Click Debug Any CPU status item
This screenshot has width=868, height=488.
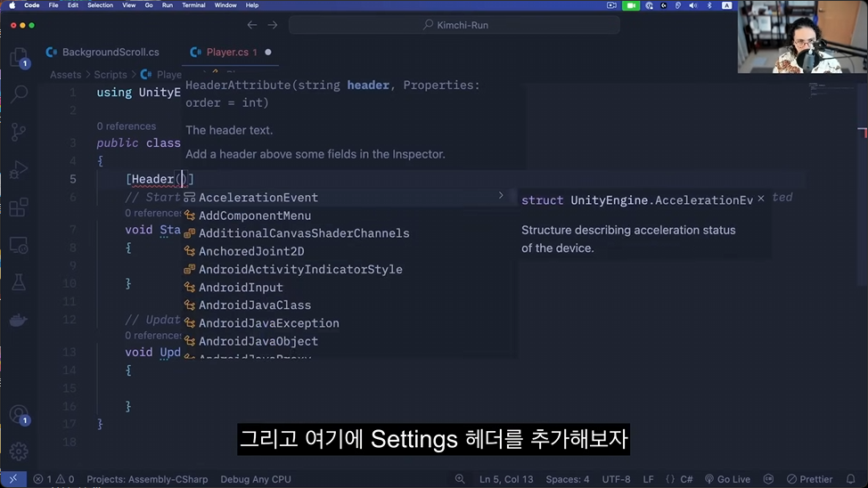tap(256, 479)
